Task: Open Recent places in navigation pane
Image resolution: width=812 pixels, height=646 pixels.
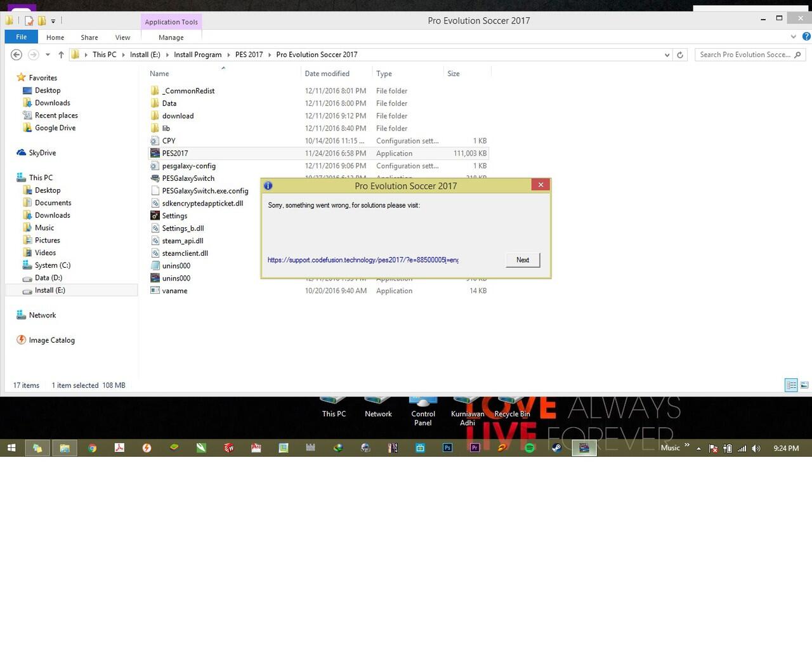Action: [56, 115]
